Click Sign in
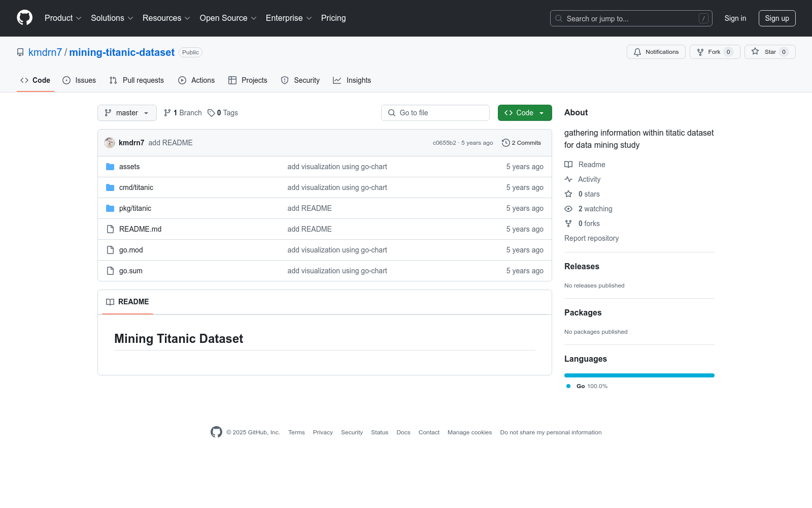The image size is (812, 508). (x=735, y=18)
